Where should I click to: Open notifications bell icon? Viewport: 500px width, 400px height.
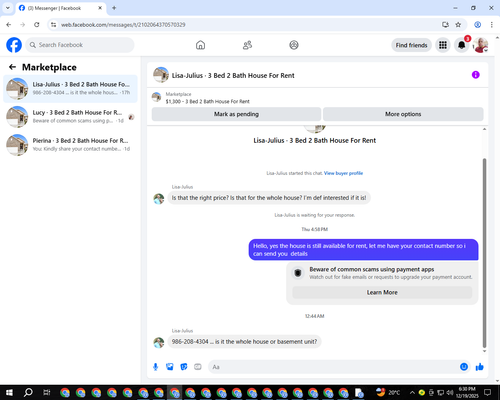point(462,45)
